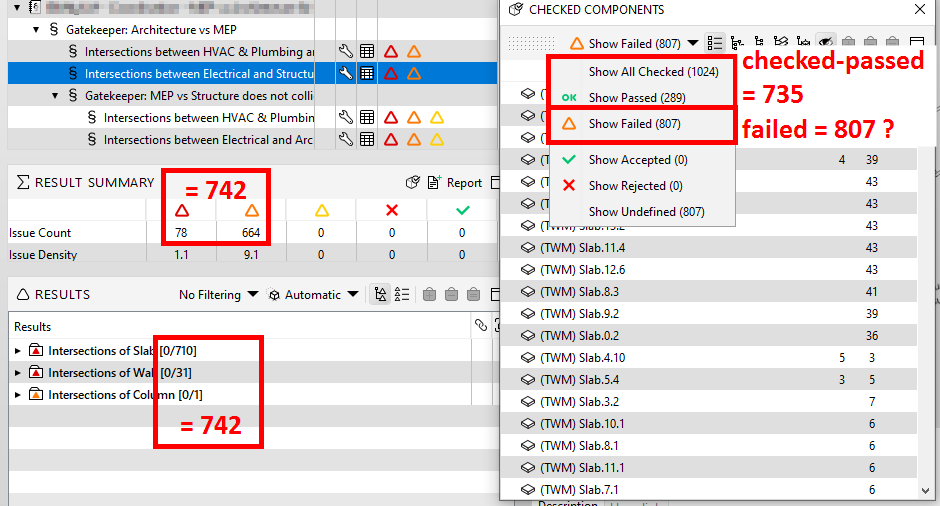
Task: Click second hierarchy tree icon in Checked Components toolbar
Action: coord(759,43)
